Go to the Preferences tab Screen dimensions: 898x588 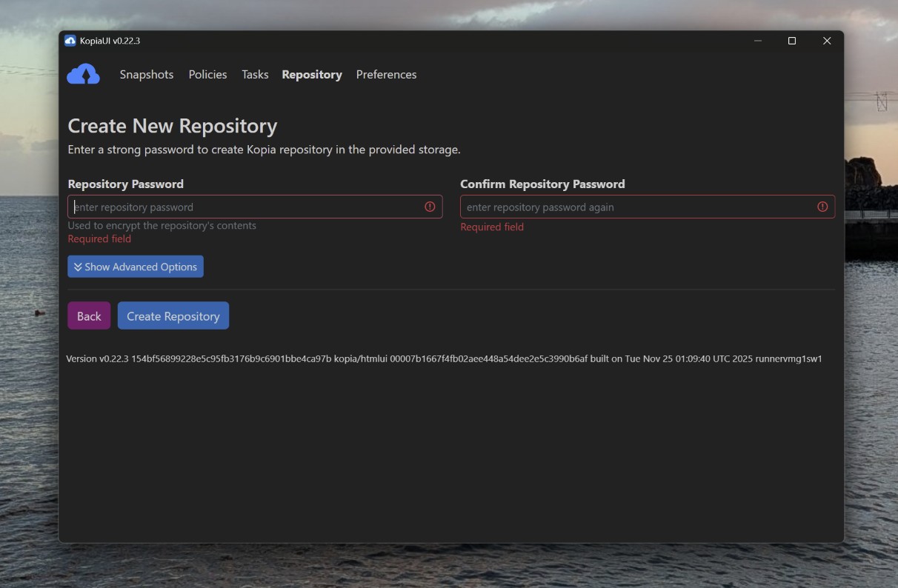coord(386,74)
